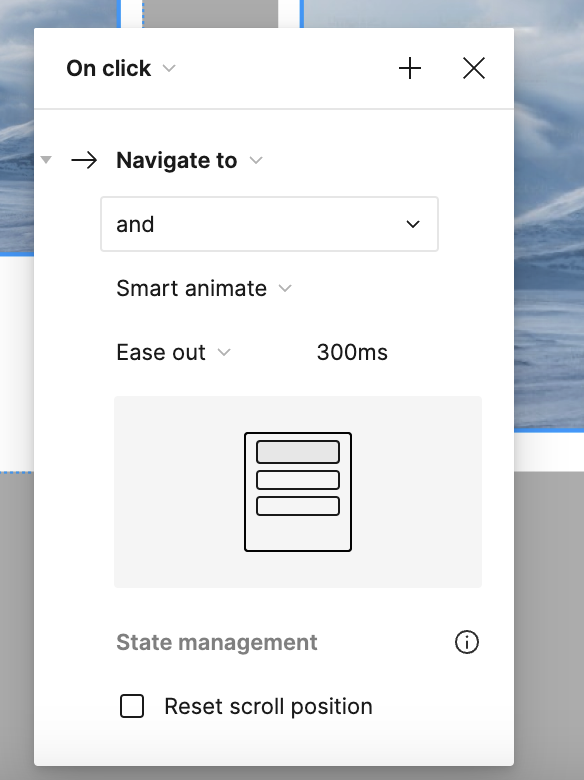The height and width of the screenshot is (780, 584).
Task: Open the On click trigger dropdown
Action: point(121,68)
